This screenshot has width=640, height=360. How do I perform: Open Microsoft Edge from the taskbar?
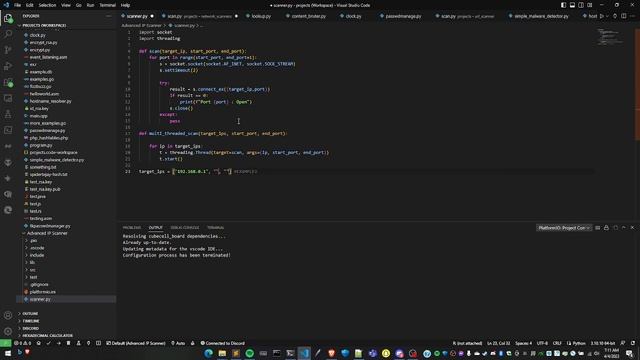pos(209,353)
